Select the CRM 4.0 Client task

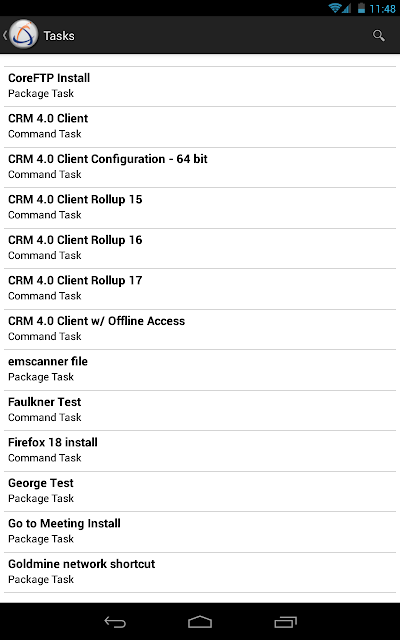(x=200, y=127)
